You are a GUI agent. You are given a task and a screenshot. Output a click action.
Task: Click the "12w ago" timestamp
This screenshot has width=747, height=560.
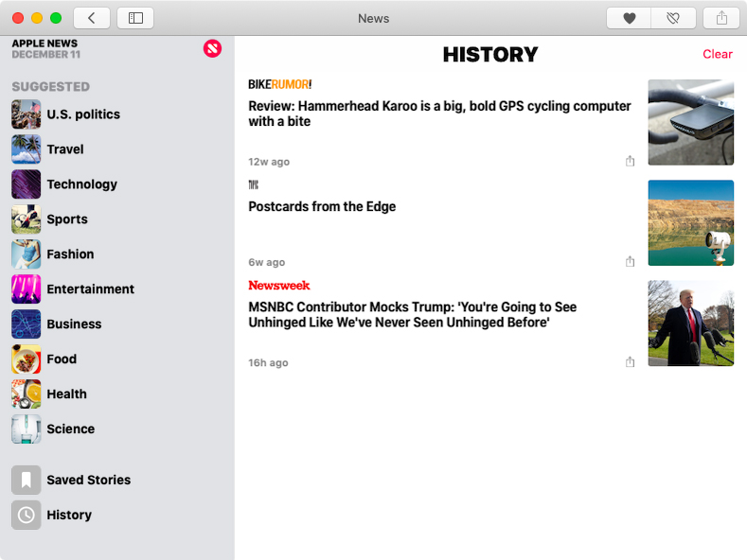(x=269, y=162)
